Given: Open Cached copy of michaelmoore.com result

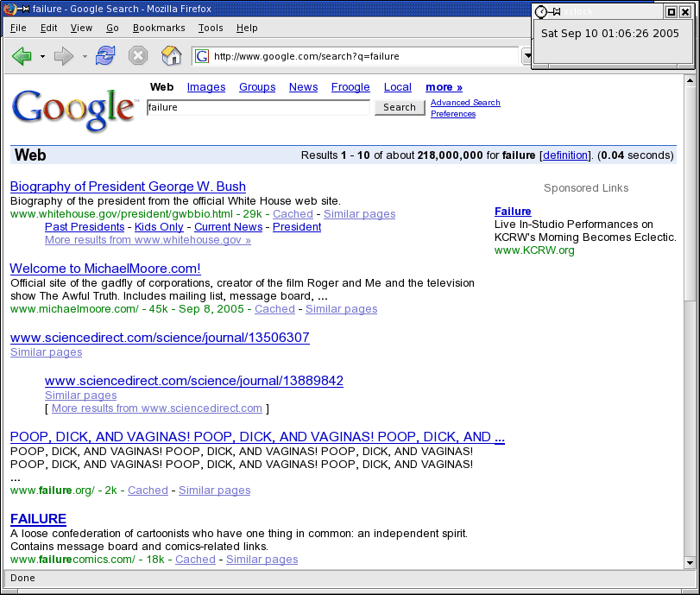Looking at the screenshot, I should (274, 308).
